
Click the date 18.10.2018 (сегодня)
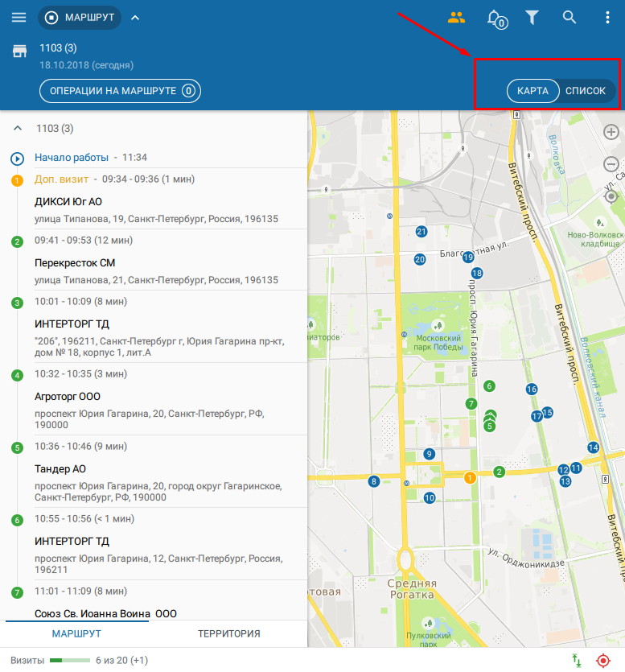(x=87, y=65)
